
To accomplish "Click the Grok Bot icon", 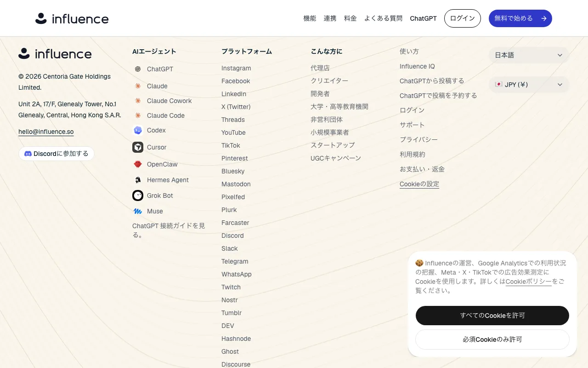I will tap(138, 195).
